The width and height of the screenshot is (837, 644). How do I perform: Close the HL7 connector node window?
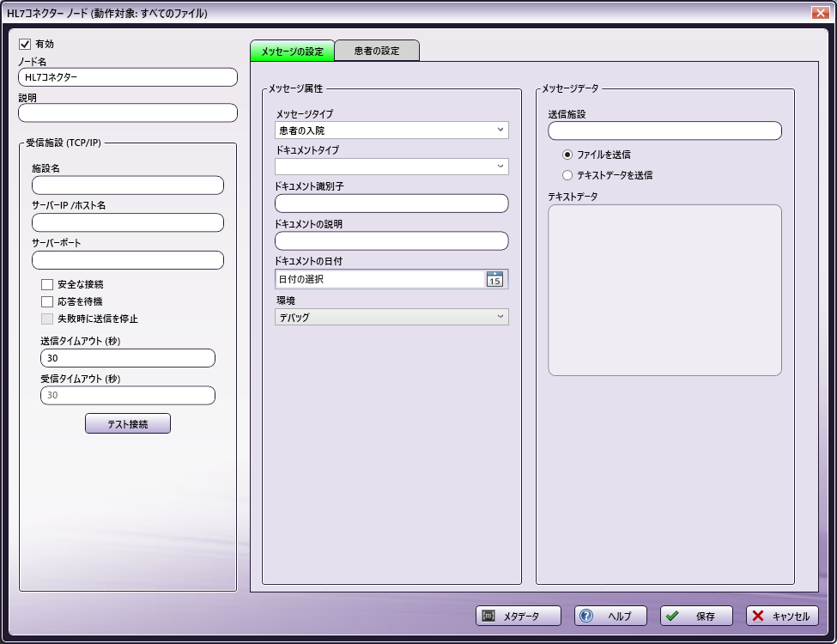coord(820,13)
